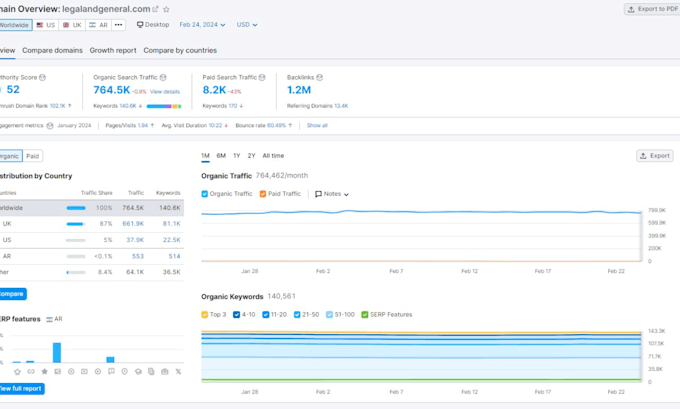Switch to the Compare domains tab
The image size is (680, 409).
coord(52,50)
